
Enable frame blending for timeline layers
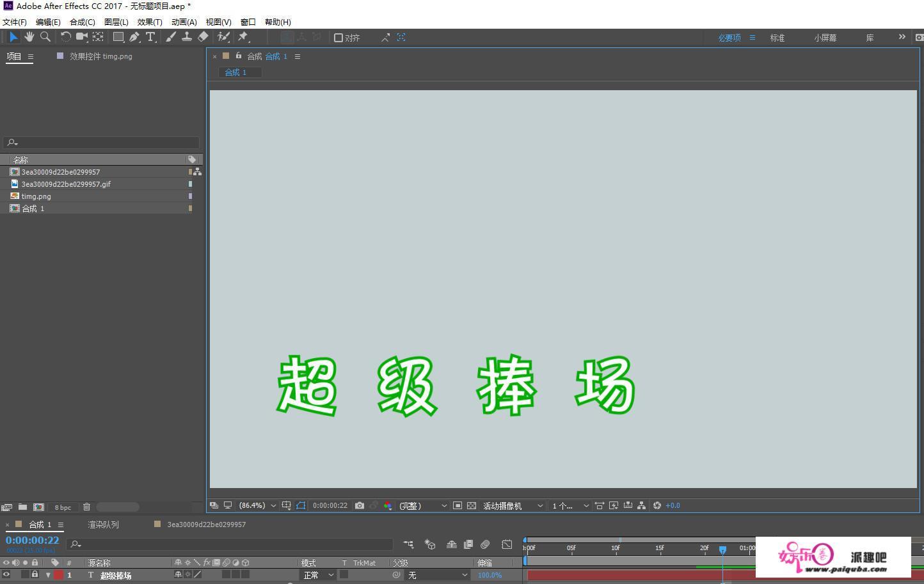click(x=468, y=544)
